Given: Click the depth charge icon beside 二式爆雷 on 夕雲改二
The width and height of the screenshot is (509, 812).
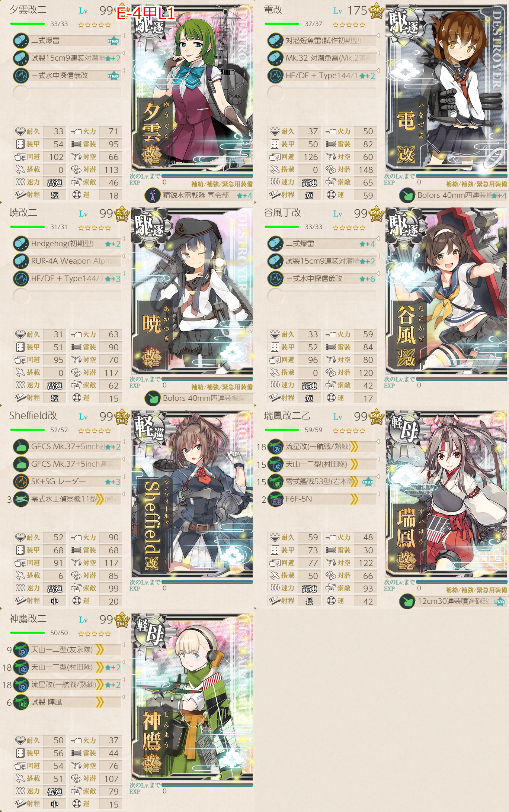Looking at the screenshot, I should (x=21, y=41).
